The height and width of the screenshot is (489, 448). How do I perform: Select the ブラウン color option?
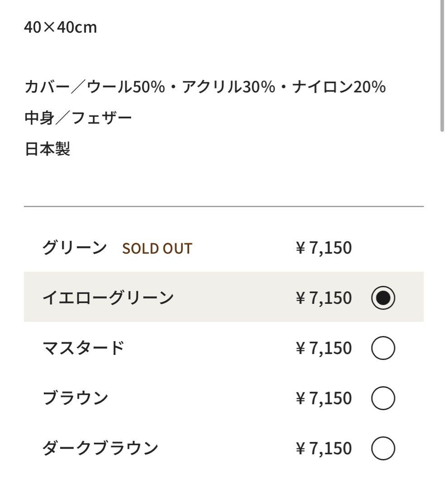[382, 398]
